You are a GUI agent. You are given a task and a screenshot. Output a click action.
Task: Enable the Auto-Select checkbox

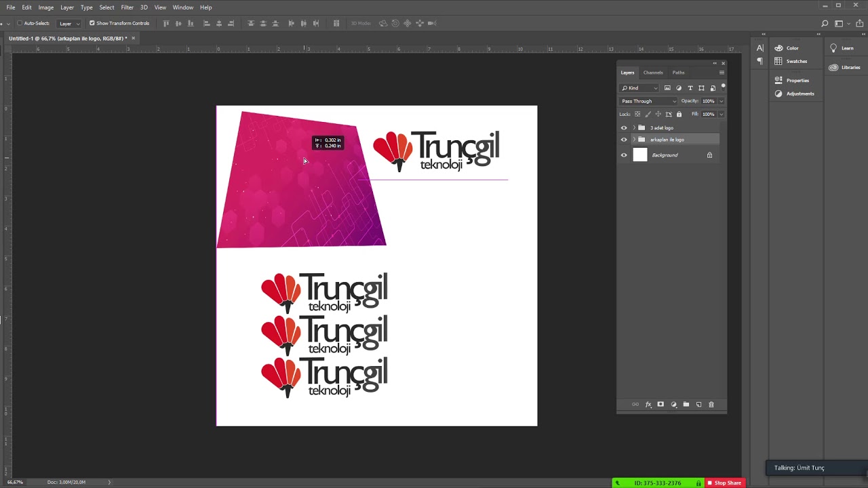(20, 23)
